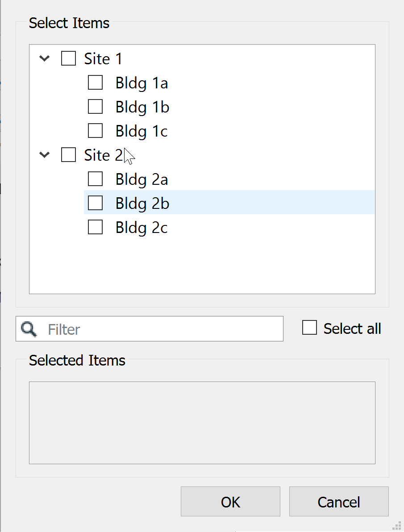Collapse the Site 2 tree node
404x532 pixels.
pyautogui.click(x=45, y=155)
